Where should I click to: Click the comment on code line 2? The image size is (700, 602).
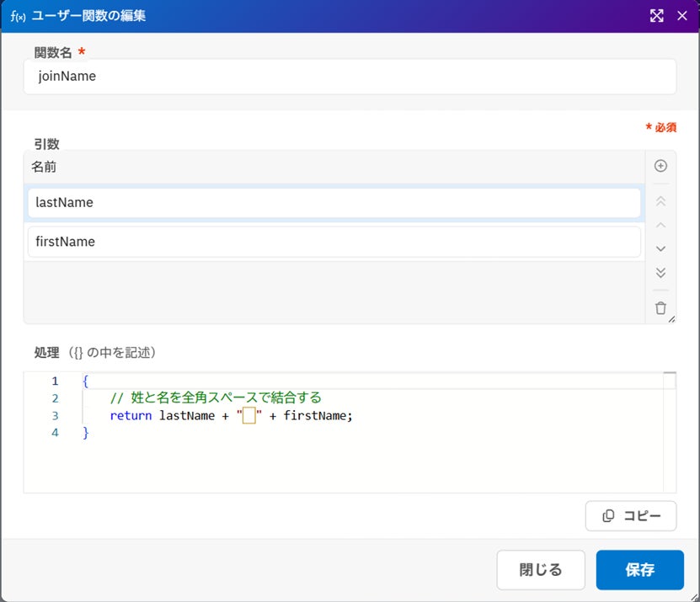coord(216,397)
